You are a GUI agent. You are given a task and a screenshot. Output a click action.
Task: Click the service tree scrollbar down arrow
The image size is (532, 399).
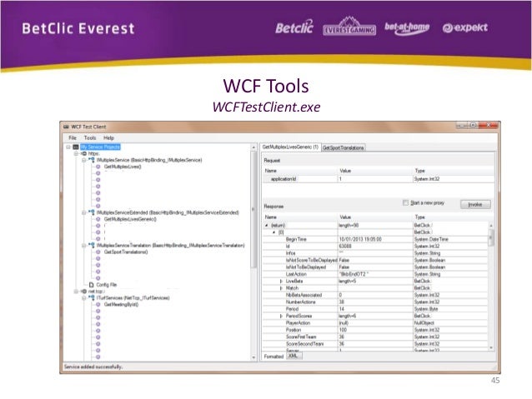253,357
